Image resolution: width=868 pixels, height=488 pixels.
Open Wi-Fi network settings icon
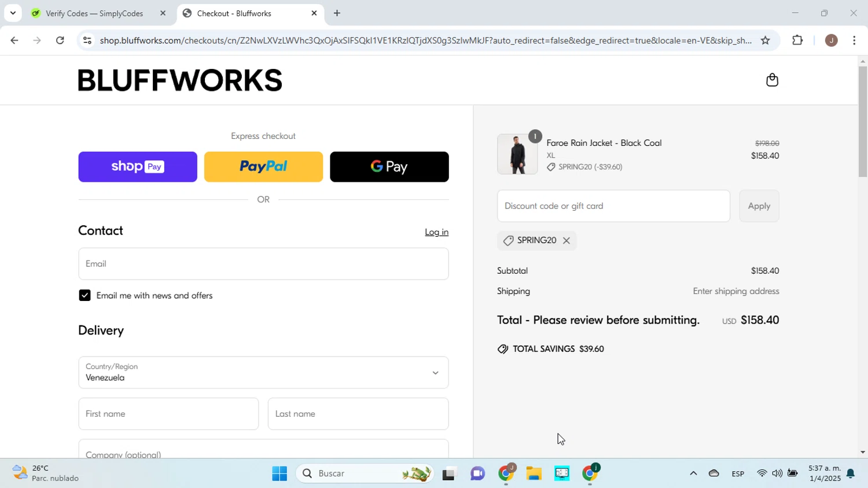click(x=762, y=474)
